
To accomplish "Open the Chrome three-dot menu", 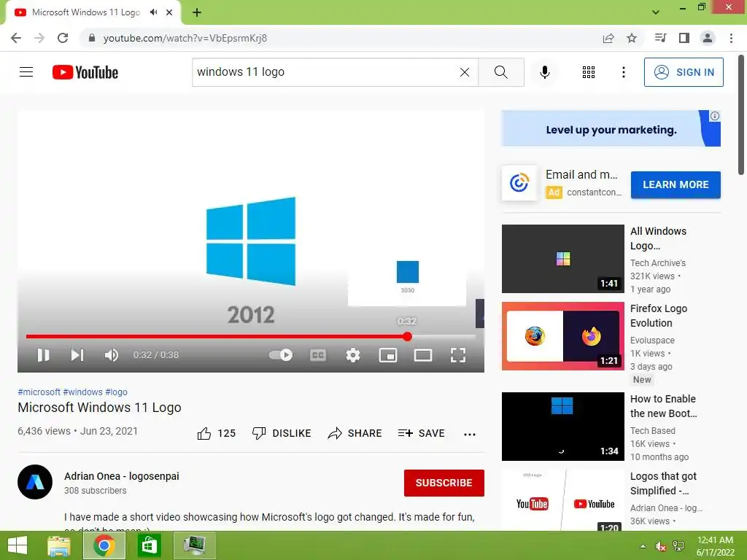I will pos(731,38).
